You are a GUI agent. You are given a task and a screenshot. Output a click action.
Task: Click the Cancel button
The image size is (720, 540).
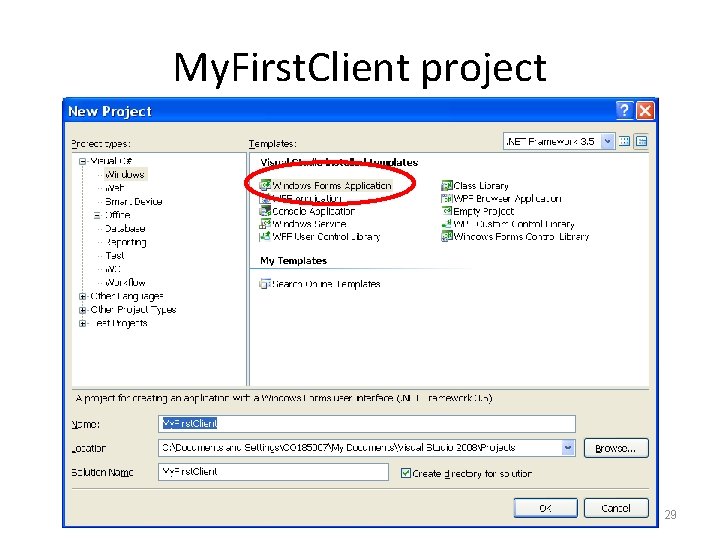pos(616,508)
